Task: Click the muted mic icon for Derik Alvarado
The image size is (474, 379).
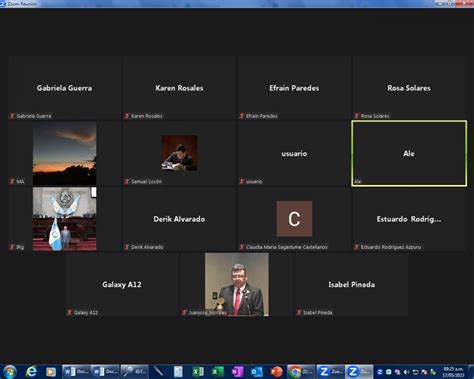Action: (127, 247)
